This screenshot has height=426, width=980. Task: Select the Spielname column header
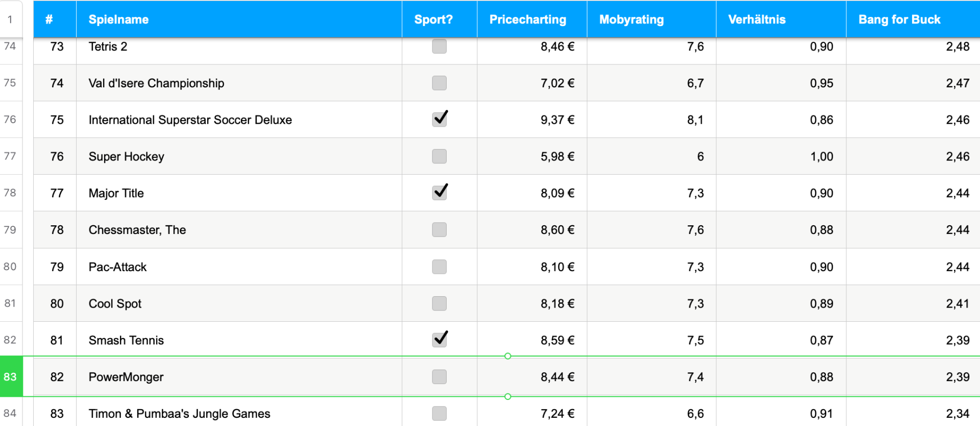click(x=118, y=19)
